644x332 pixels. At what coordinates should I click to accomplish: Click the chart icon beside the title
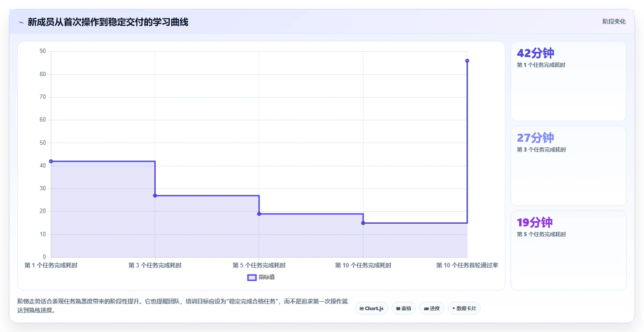click(21, 22)
